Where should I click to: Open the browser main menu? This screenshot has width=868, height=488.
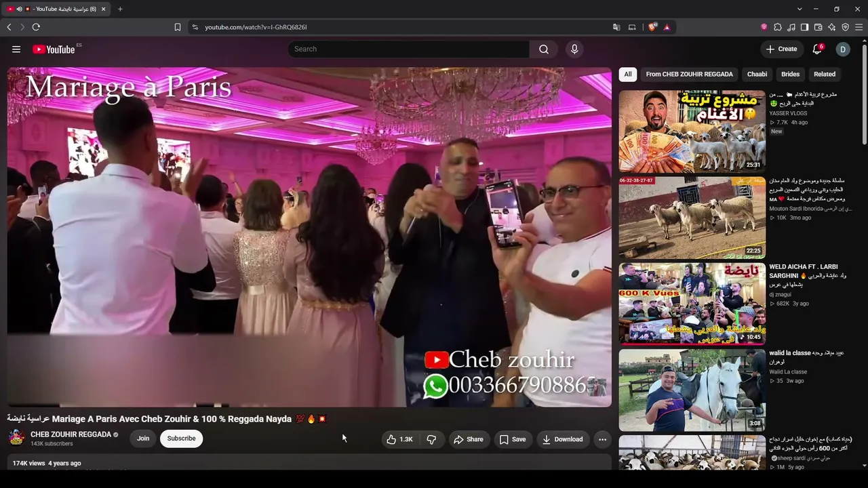click(x=859, y=27)
